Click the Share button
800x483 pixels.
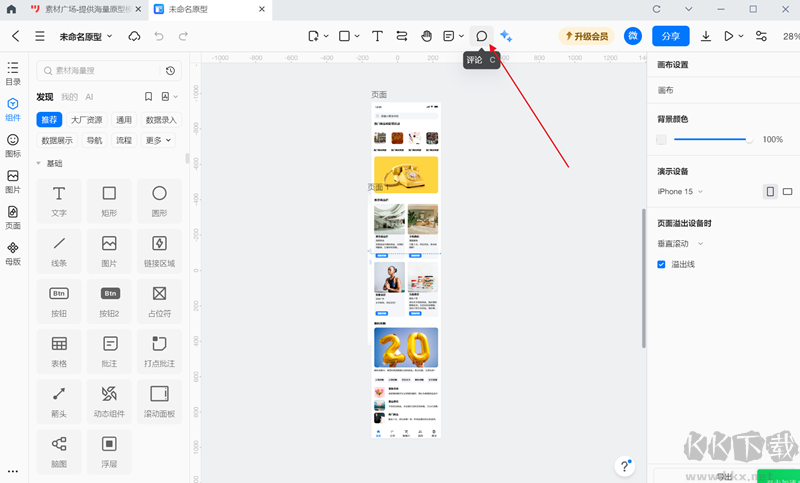pyautogui.click(x=670, y=36)
